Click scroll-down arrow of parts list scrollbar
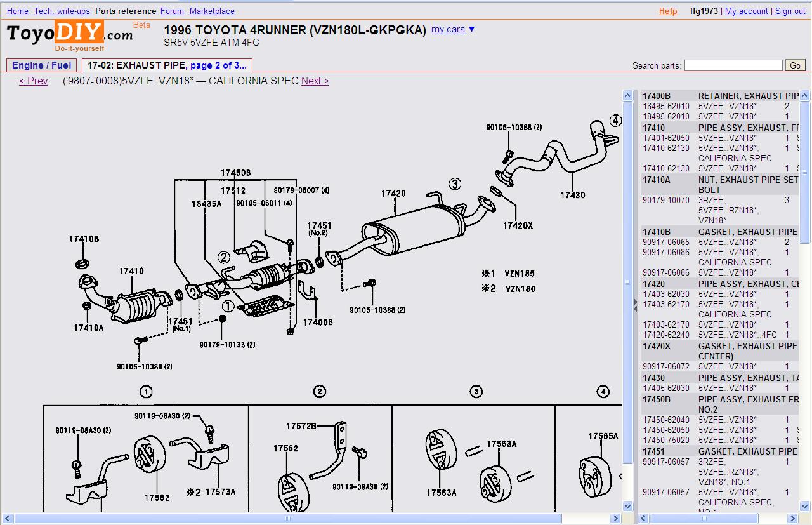This screenshot has height=525, width=812. (805, 507)
